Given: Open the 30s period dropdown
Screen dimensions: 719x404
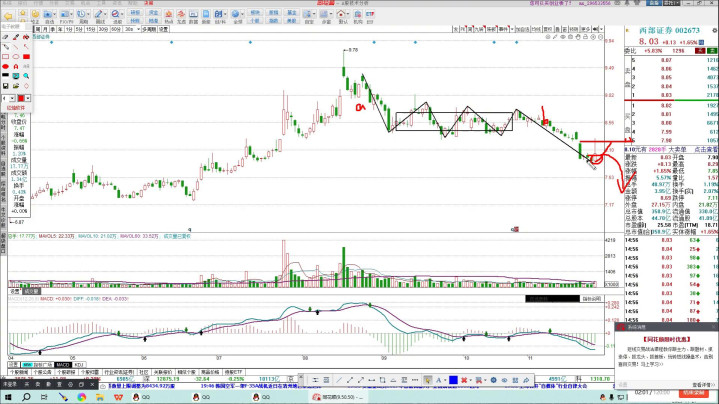Looking at the screenshot, I should coord(138,29).
